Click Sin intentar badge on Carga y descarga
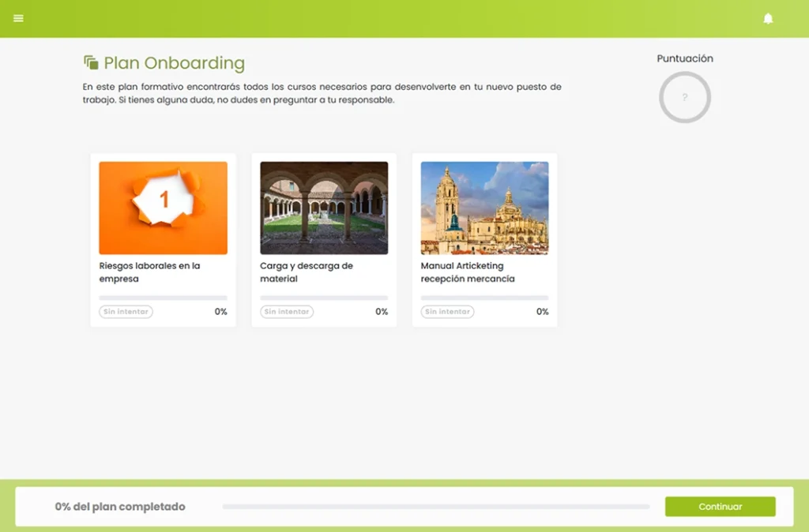The image size is (809, 532). tap(287, 312)
